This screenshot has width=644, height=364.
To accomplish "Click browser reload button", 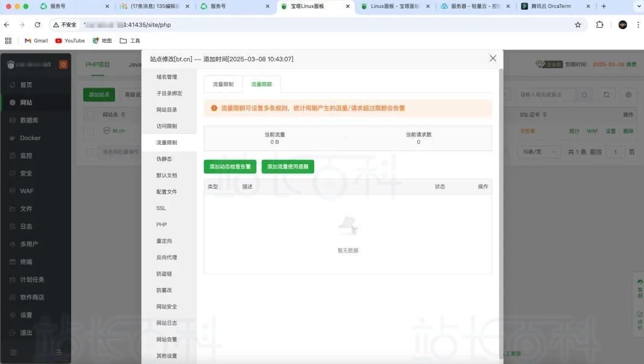I will click(37, 25).
